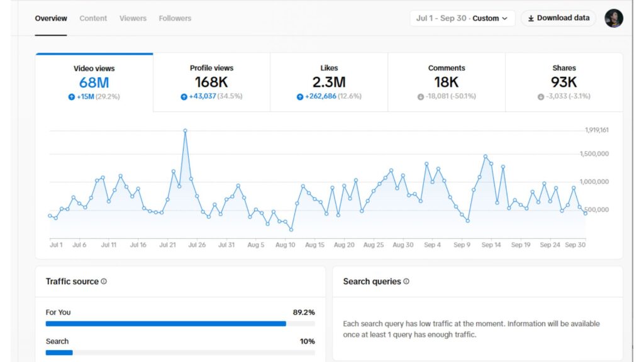644x362 pixels.
Task: Switch to the Content tab
Action: click(93, 18)
